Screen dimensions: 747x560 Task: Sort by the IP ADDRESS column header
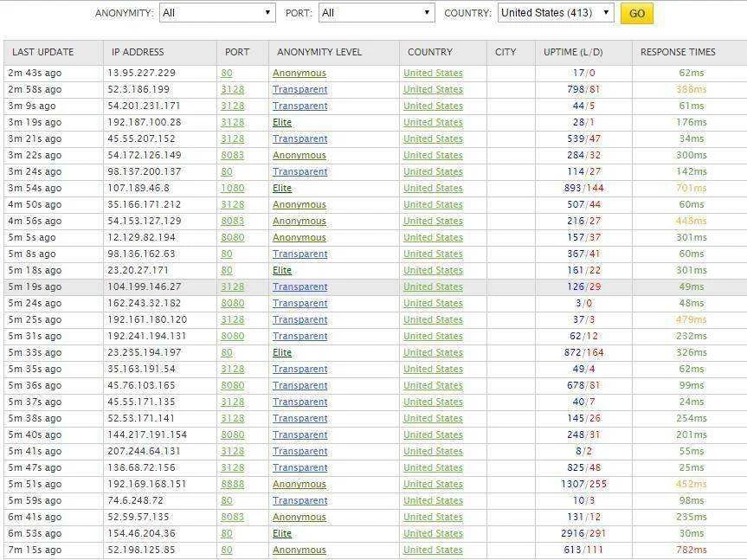(x=138, y=52)
